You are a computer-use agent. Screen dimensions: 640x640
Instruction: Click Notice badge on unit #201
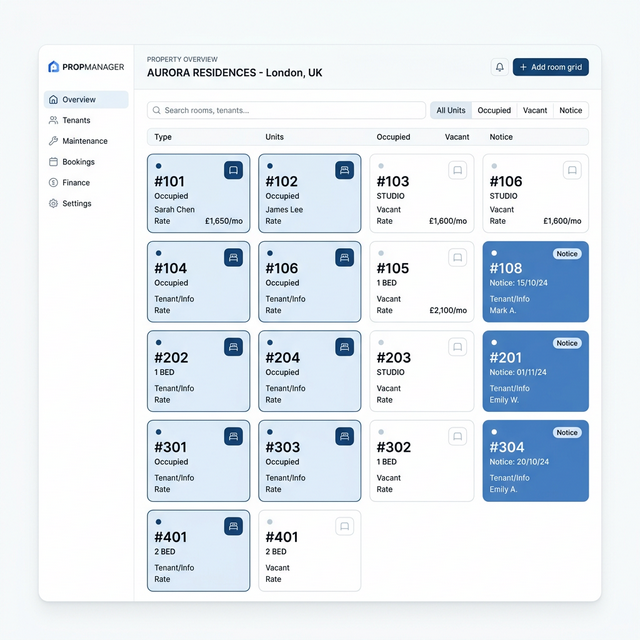(x=567, y=343)
